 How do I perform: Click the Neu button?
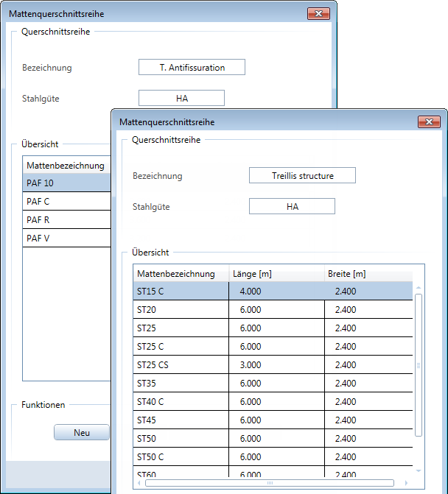82,432
